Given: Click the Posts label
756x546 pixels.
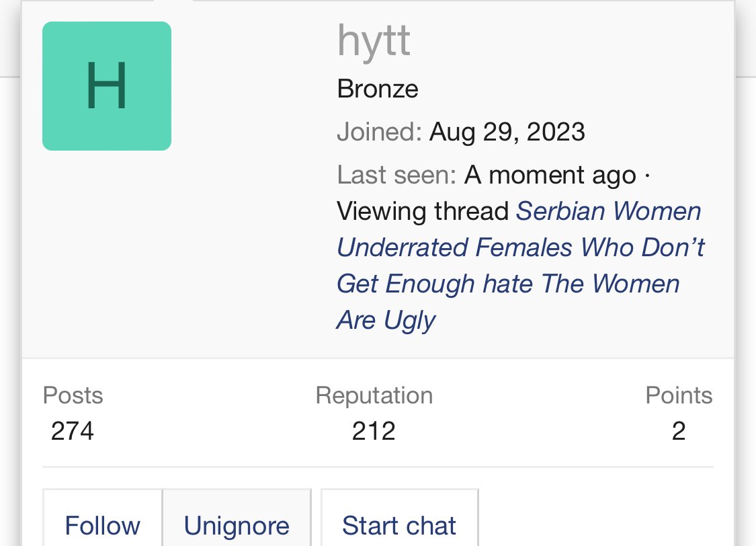Looking at the screenshot, I should [73, 395].
